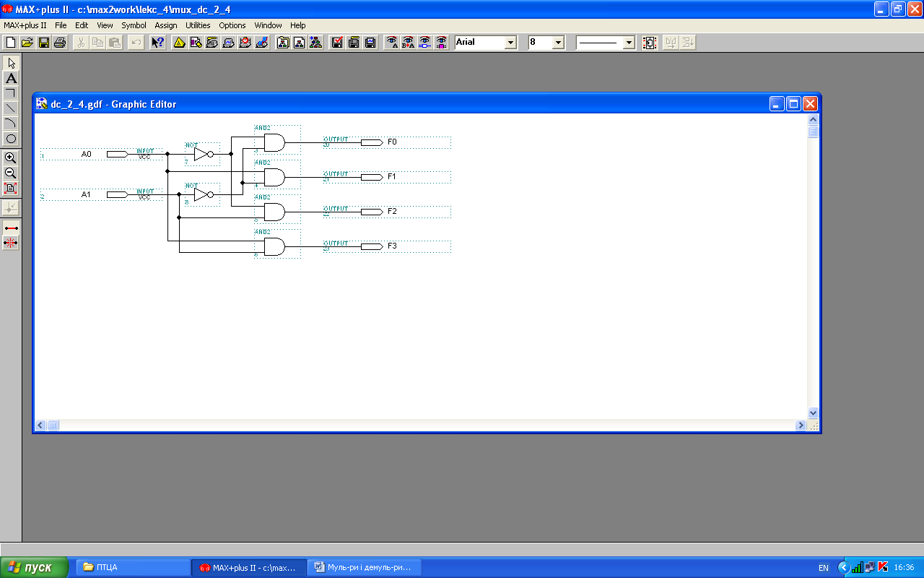This screenshot has width=924, height=578.
Task: Click the graphic editor vertical scrollbar down arrow
Action: pos(814,413)
